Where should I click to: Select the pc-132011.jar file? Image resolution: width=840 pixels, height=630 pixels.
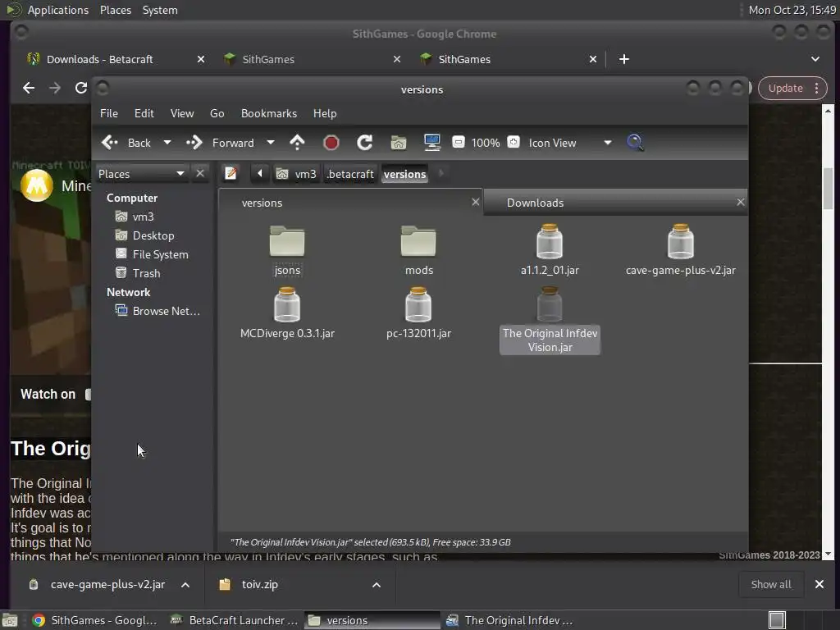[418, 313]
